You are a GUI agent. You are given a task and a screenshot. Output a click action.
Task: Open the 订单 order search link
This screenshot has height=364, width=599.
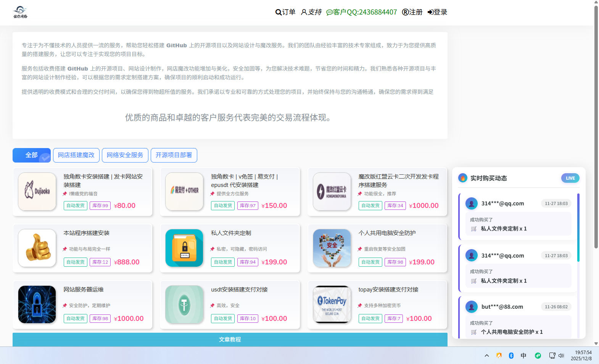pos(285,12)
